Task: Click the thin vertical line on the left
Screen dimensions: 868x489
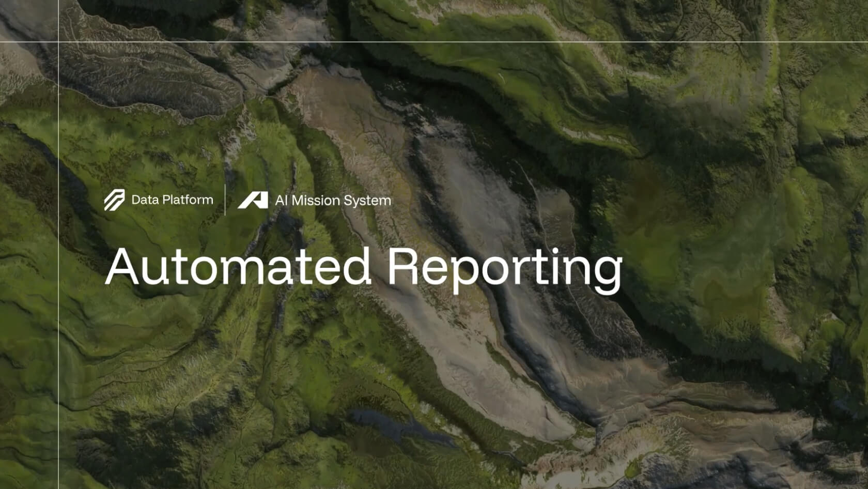Action: (x=58, y=310)
